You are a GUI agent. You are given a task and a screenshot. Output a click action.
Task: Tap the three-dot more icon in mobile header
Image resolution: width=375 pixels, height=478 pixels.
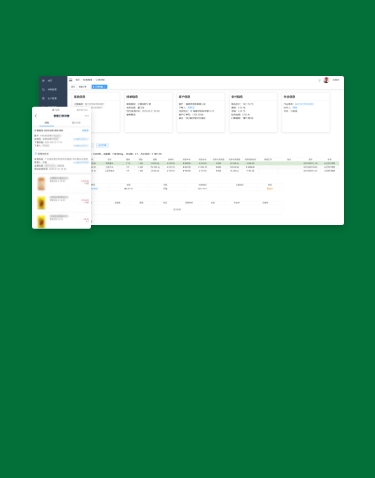pos(87,116)
